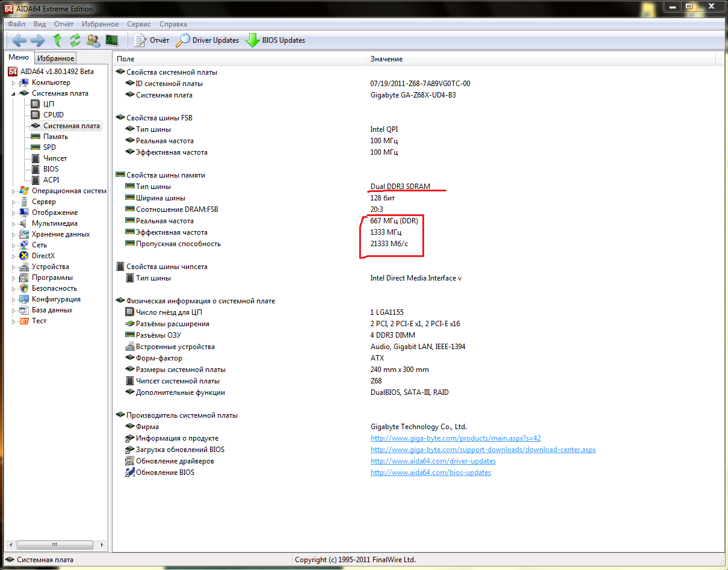This screenshot has height=570, width=728.
Task: Open the monitor diagnostics toolbar icon
Action: pos(112,40)
